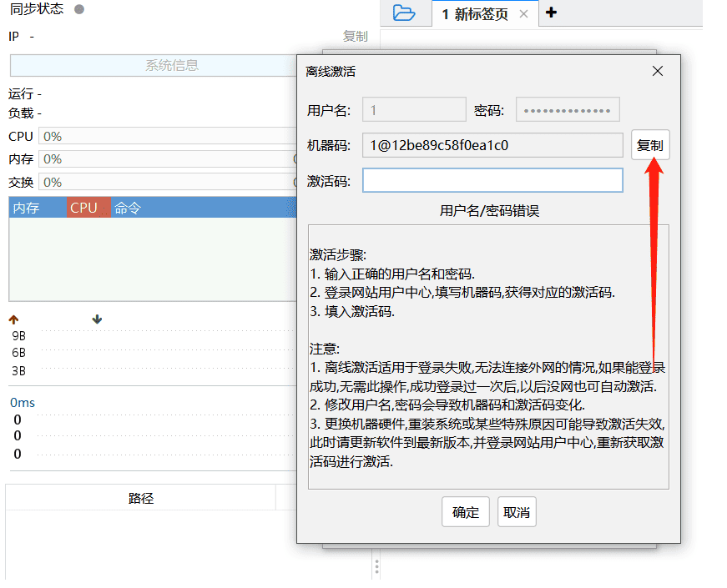Close the 离线激活 dialog
This screenshot has width=727, height=588.
(x=658, y=71)
